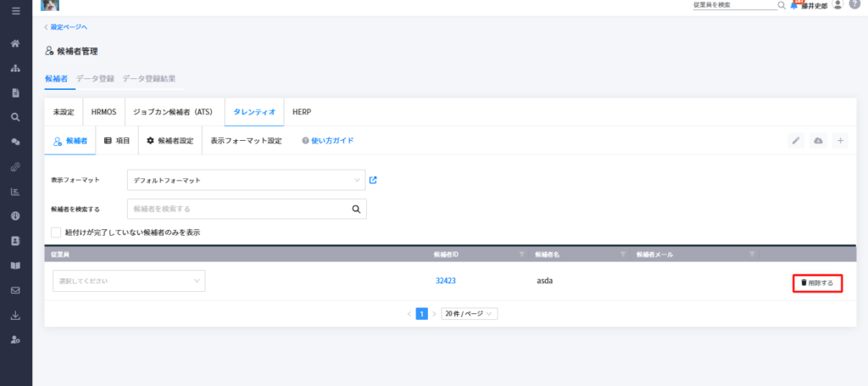Open the bar chart analytics sidebar icon
868x386 pixels.
click(16, 192)
